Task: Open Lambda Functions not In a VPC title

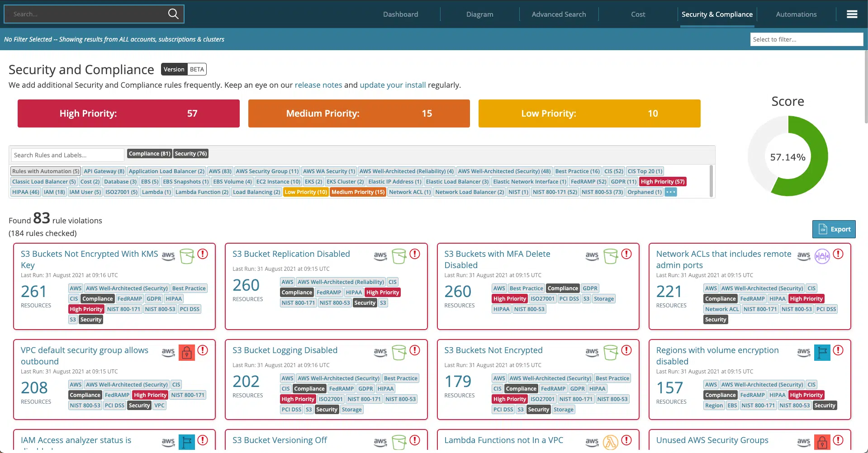Action: [x=503, y=440]
